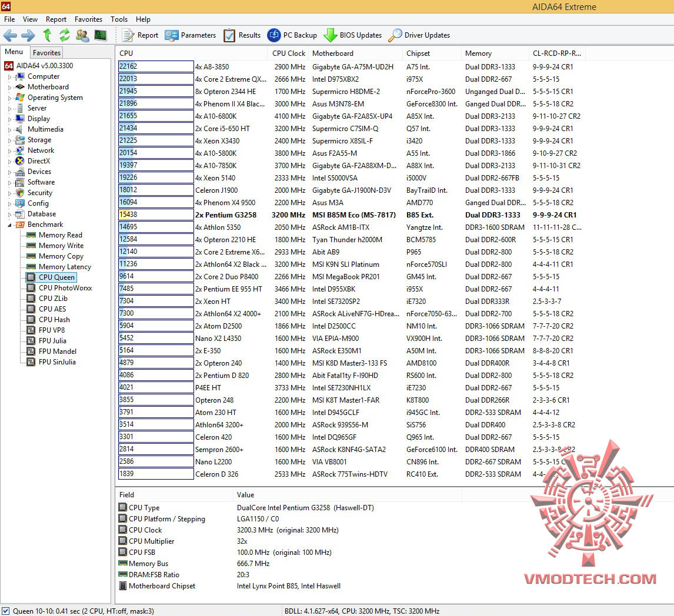Viewport: 674px width, 616px height.
Task: Select CPU ZLib benchmark
Action: coord(53,299)
